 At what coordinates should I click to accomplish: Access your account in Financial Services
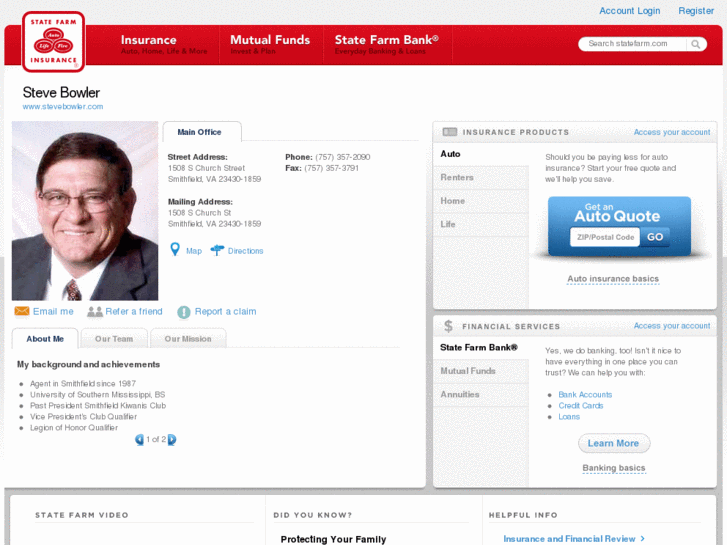point(671,326)
